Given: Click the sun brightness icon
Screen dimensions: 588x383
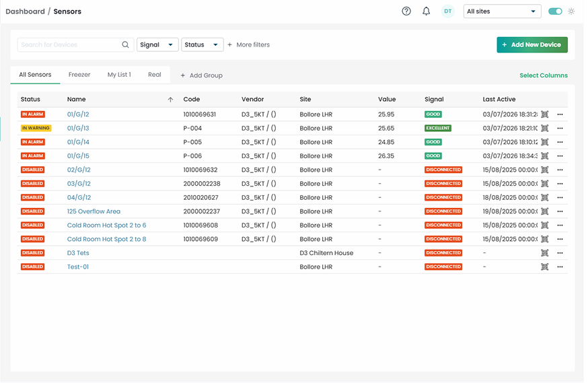Looking at the screenshot, I should tap(571, 11).
